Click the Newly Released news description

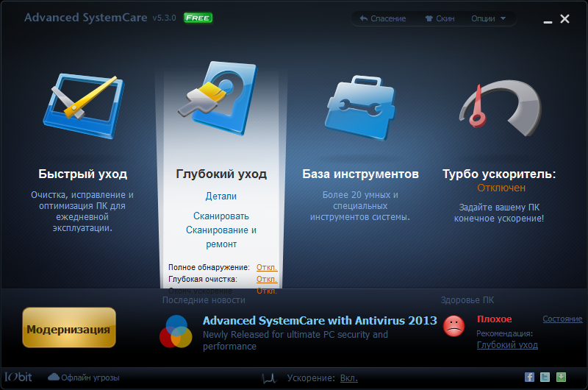pyautogui.click(x=295, y=340)
